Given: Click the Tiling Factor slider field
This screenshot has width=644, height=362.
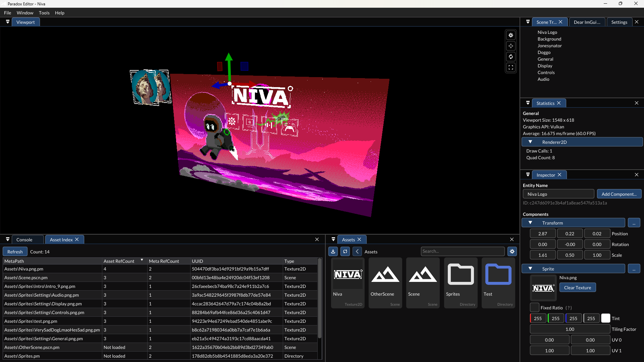Looking at the screenshot, I should 570,329.
